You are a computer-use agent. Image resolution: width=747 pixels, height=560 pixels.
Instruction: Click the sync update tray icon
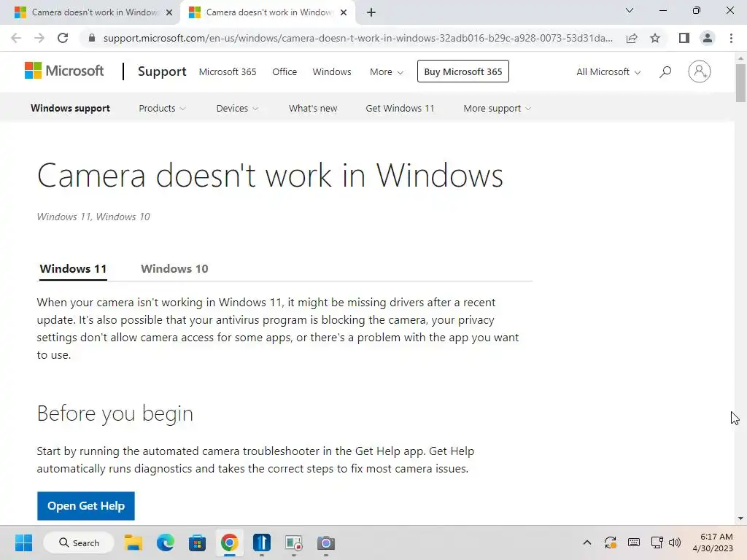click(x=611, y=542)
